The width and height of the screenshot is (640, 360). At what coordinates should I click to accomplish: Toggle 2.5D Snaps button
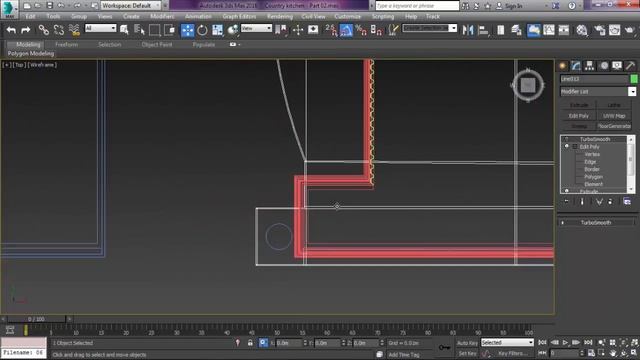pyautogui.click(x=331, y=30)
